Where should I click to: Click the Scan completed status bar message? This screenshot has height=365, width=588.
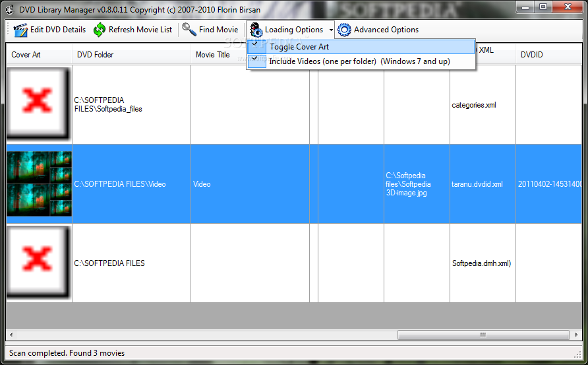[x=67, y=353]
